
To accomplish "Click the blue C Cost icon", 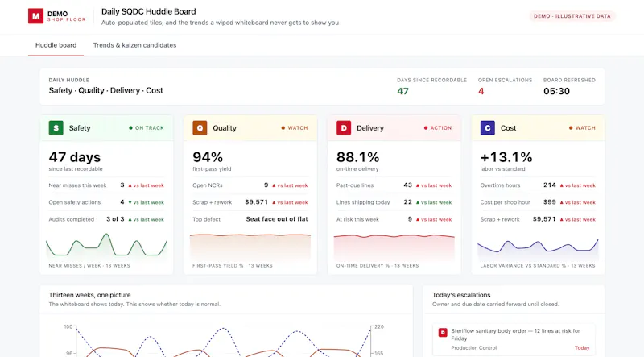I will (x=488, y=128).
